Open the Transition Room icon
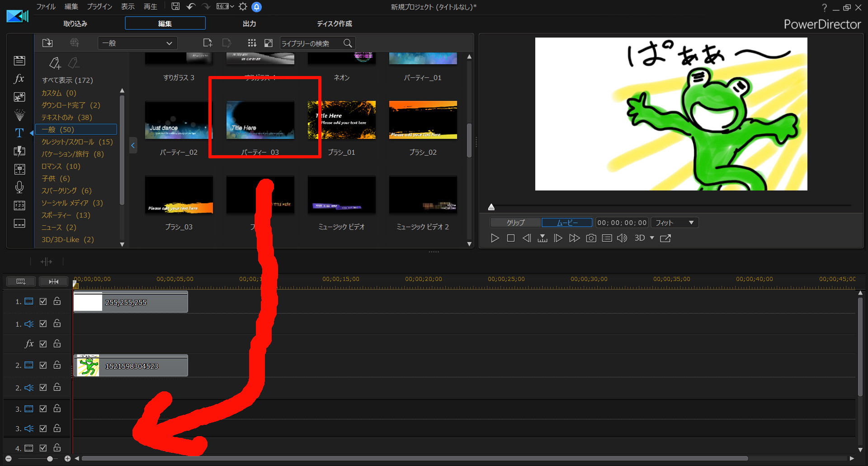This screenshot has width=868, height=466. point(19,151)
